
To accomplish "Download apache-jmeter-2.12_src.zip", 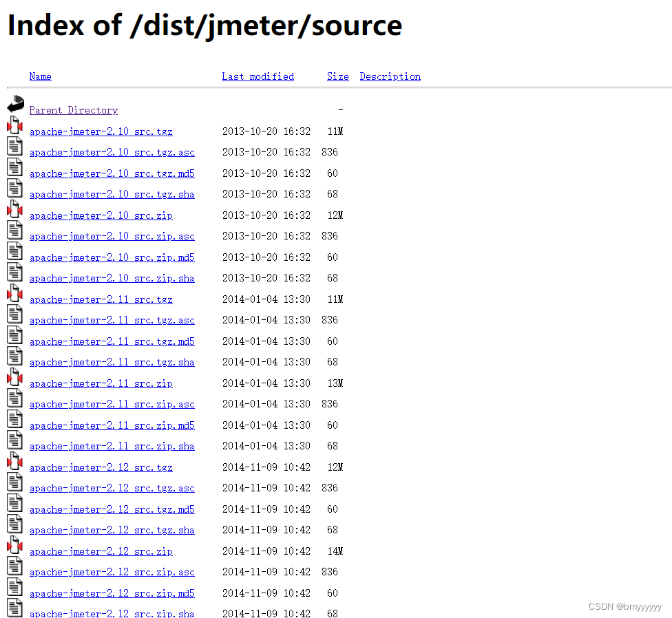I will 101,551.
